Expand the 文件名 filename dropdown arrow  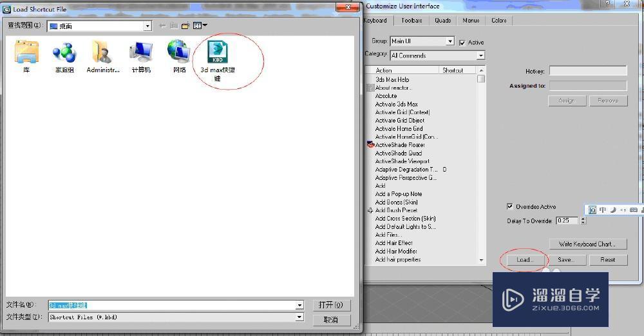pos(299,305)
